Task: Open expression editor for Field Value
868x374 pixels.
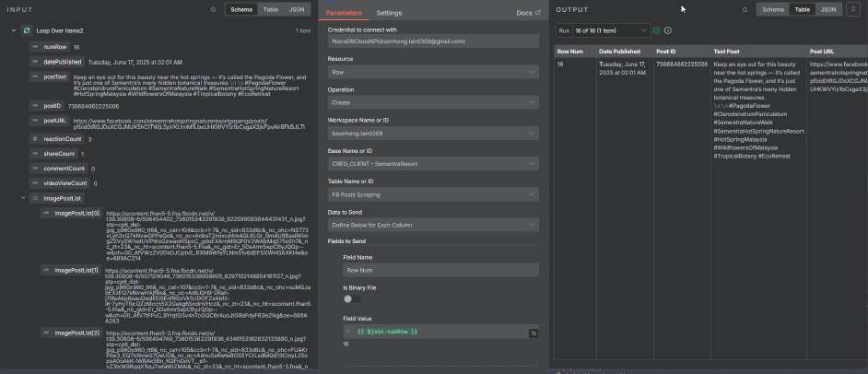Action: pos(534,333)
